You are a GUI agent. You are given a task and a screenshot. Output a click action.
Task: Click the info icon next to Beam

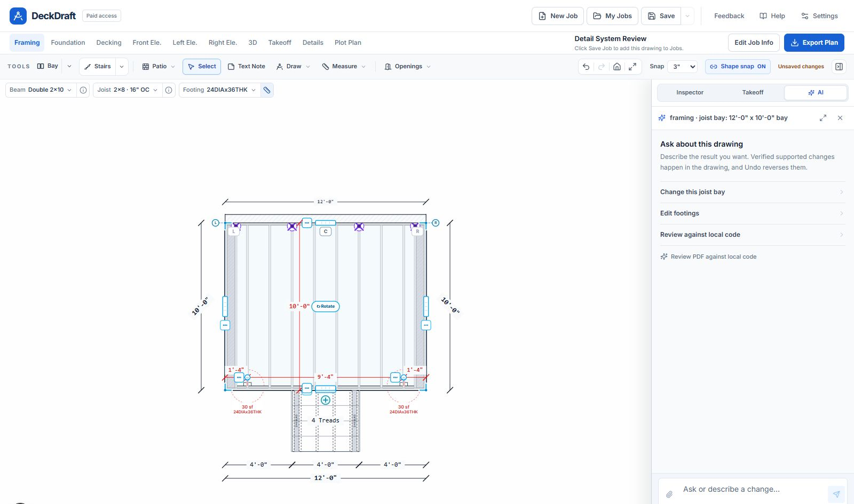(83, 90)
